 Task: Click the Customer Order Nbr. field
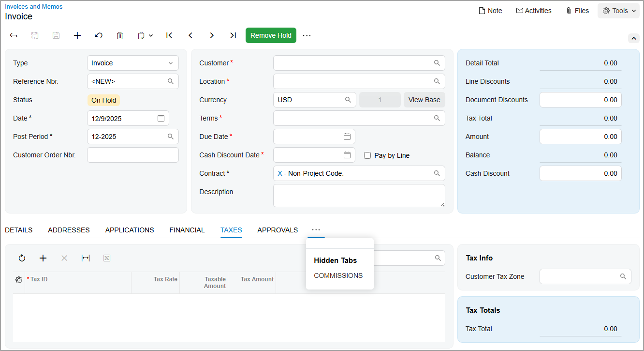click(133, 155)
